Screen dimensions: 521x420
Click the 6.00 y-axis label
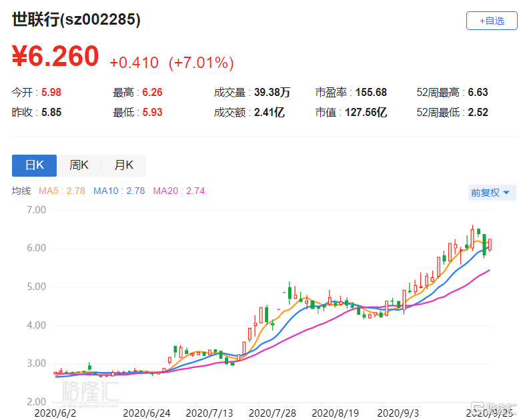coord(36,248)
